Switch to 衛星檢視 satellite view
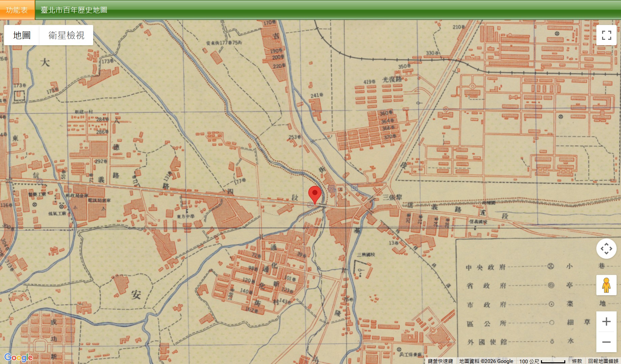 point(66,35)
